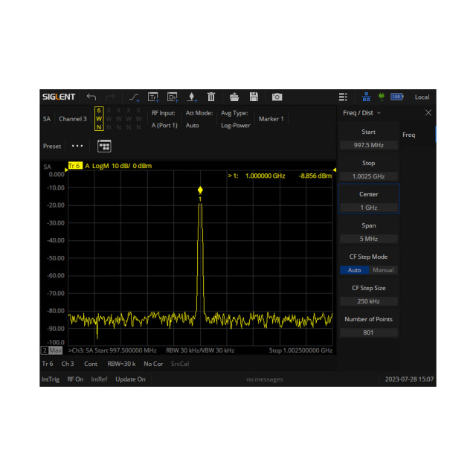Click SA Start 997.500000 MHz text
Screen dimensions: 476x476
(120, 350)
